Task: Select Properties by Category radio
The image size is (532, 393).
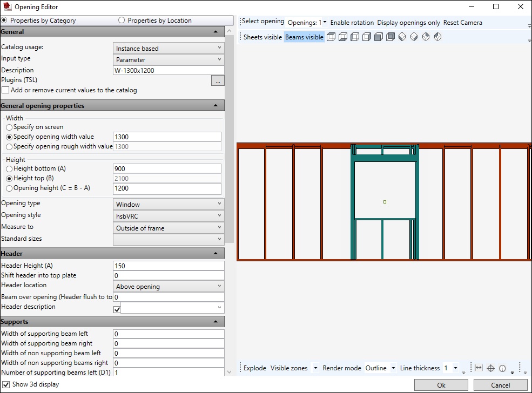Action: (x=4, y=21)
